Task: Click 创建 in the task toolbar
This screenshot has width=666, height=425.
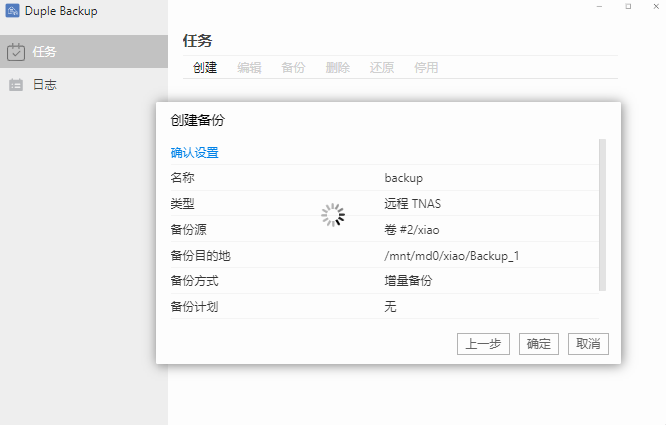Action: [205, 68]
